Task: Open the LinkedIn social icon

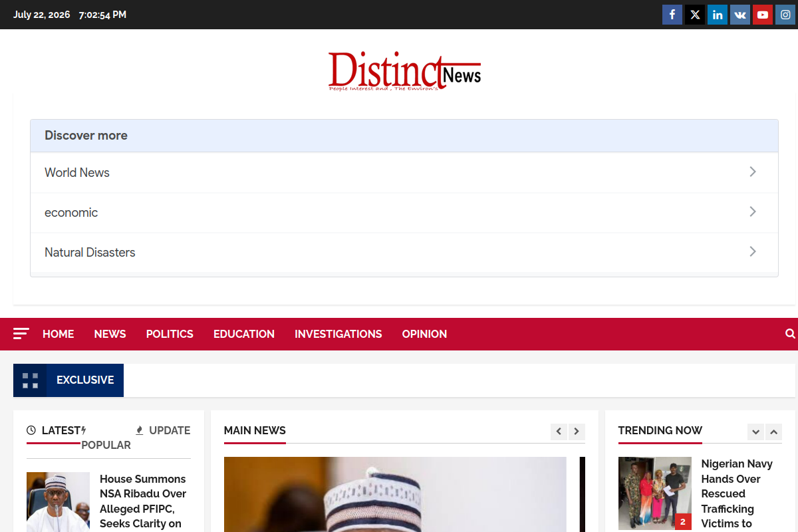Action: click(718, 15)
